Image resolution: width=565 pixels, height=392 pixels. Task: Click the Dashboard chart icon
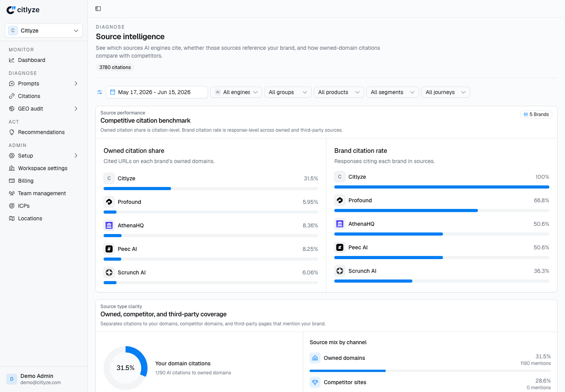pyautogui.click(x=12, y=60)
